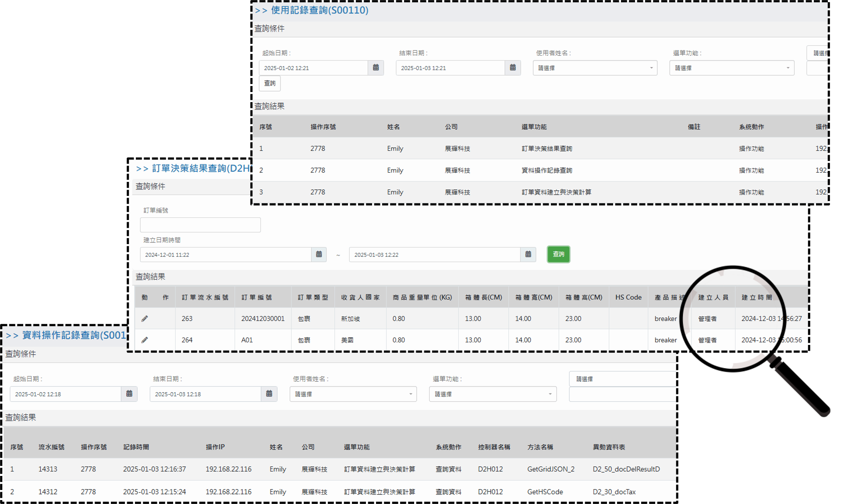Viewport: 848px width, 504px height.
Task: Expand 使用者姓名 dropdown in usage record query
Action: click(595, 68)
